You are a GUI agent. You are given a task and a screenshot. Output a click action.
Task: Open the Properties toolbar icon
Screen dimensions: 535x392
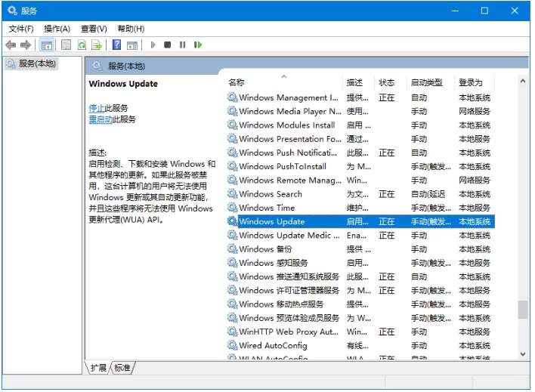point(66,45)
